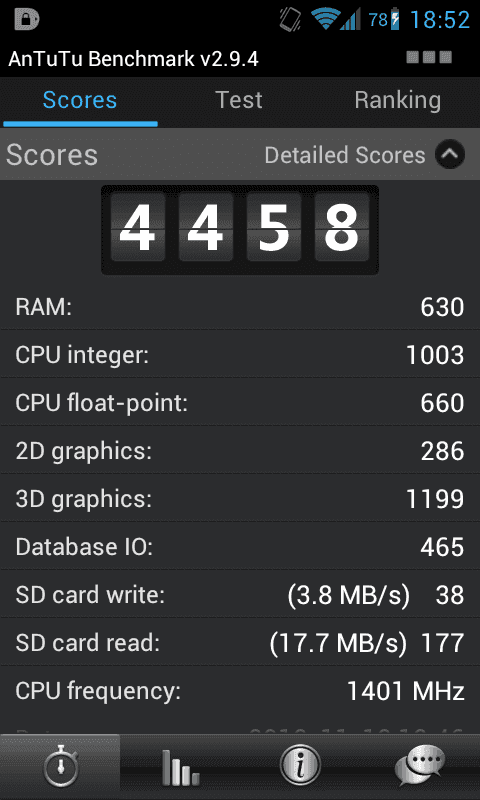Switch to the Ranking tab

tap(398, 101)
